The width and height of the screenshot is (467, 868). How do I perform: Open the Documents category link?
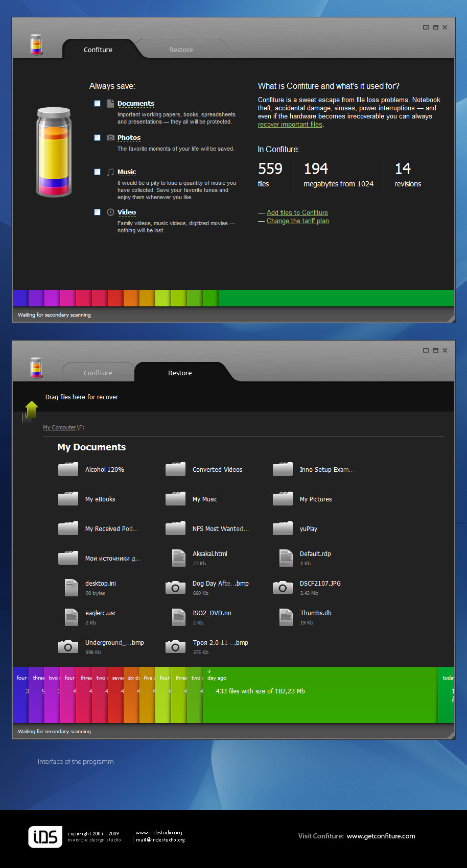pyautogui.click(x=136, y=104)
